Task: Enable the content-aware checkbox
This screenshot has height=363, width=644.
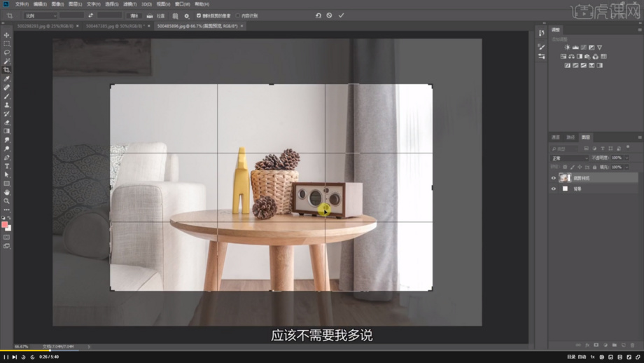Action: 238,15
